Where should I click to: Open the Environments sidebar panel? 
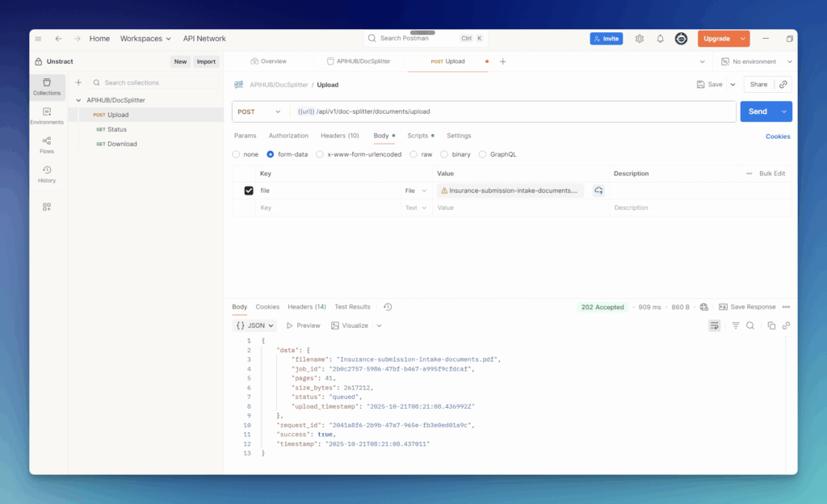[47, 115]
